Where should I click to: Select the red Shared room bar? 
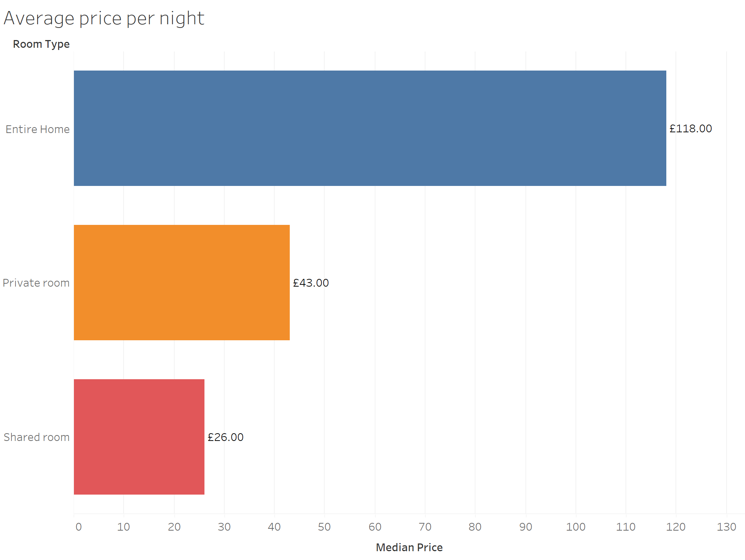point(139,437)
